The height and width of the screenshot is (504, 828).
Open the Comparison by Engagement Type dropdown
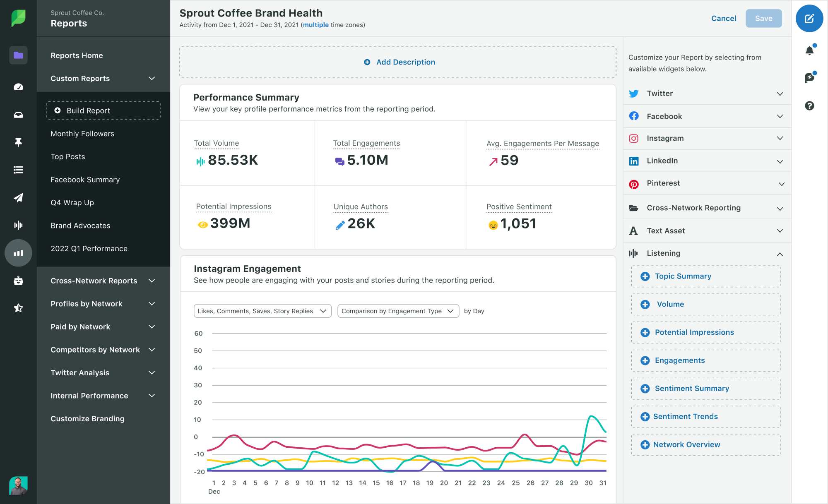point(398,311)
